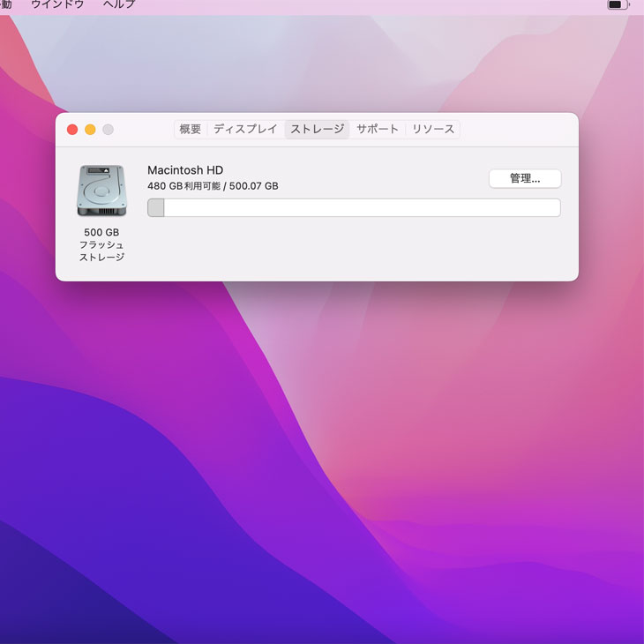The width and height of the screenshot is (644, 644).
Task: Switch to the 概要 tab
Action: coord(191,130)
